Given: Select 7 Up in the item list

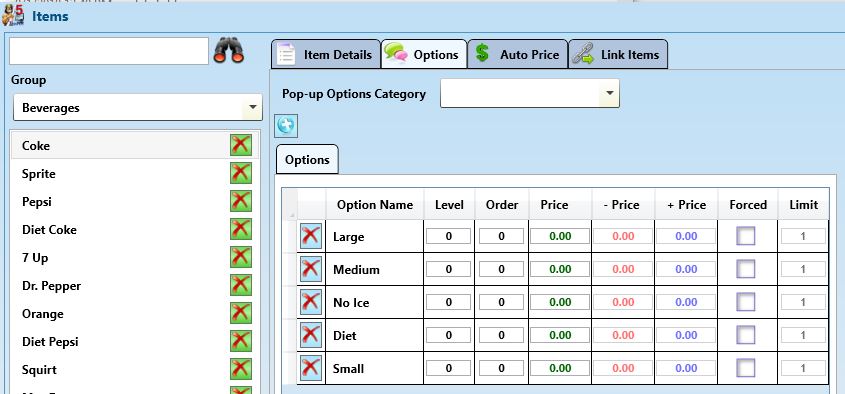Looking at the screenshot, I should (x=135, y=258).
